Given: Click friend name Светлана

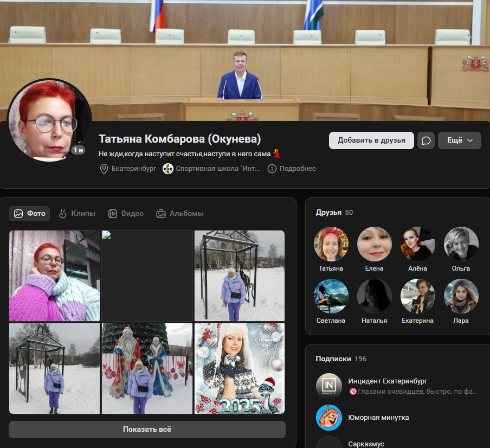Looking at the screenshot, I should coord(331,321).
